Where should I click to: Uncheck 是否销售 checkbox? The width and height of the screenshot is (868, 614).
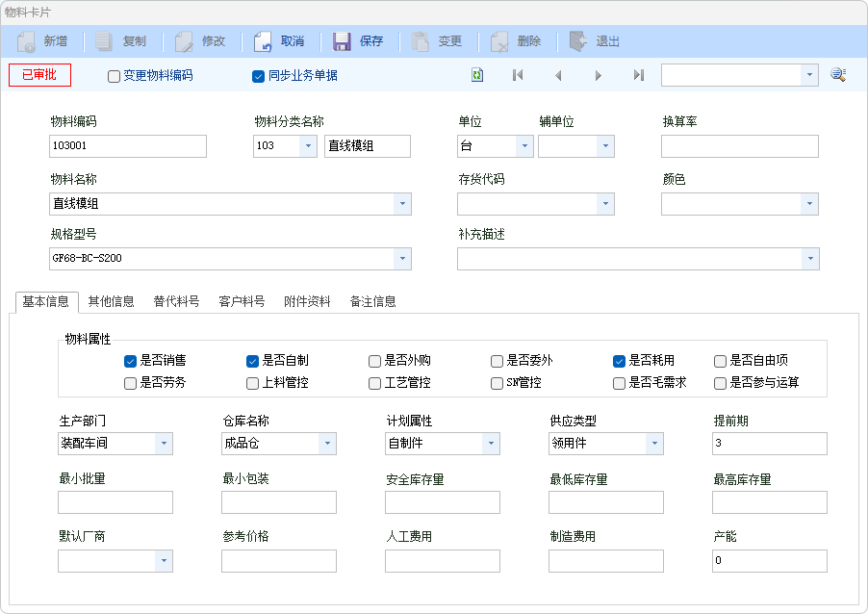(130, 361)
